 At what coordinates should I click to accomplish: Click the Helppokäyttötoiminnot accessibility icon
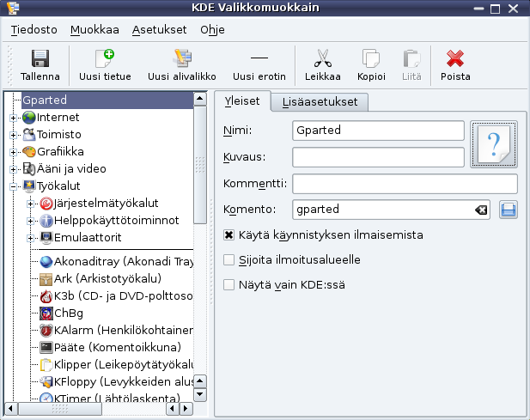click(46, 220)
